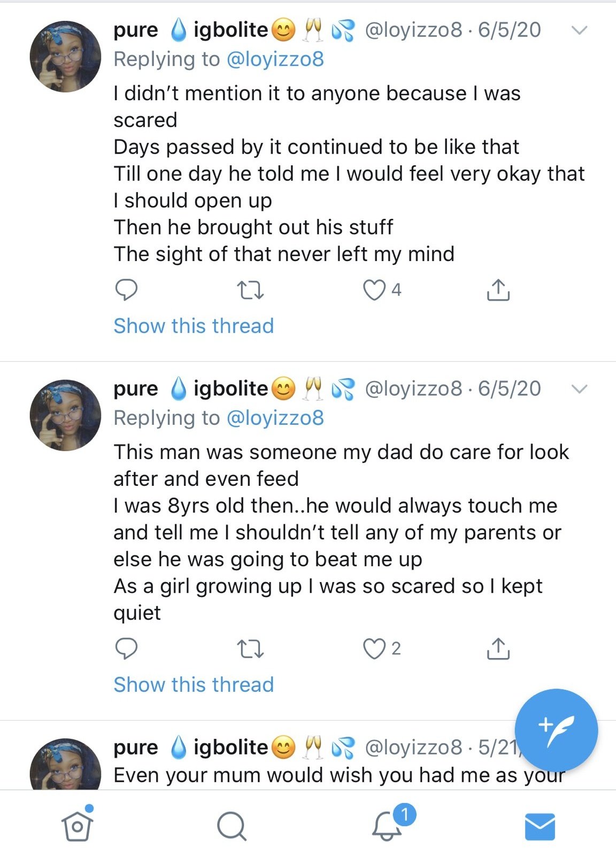Open @loyizzo8 mention link in first tweet
Image resolution: width=616 pixels, height=863 pixels.
pos(275,59)
